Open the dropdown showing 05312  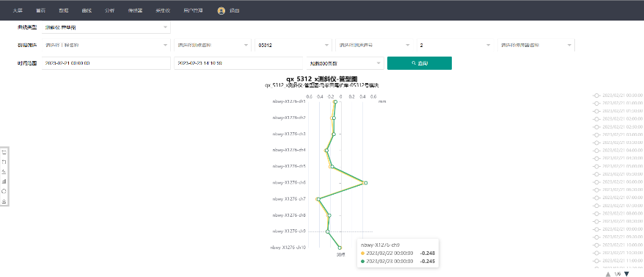click(x=293, y=45)
